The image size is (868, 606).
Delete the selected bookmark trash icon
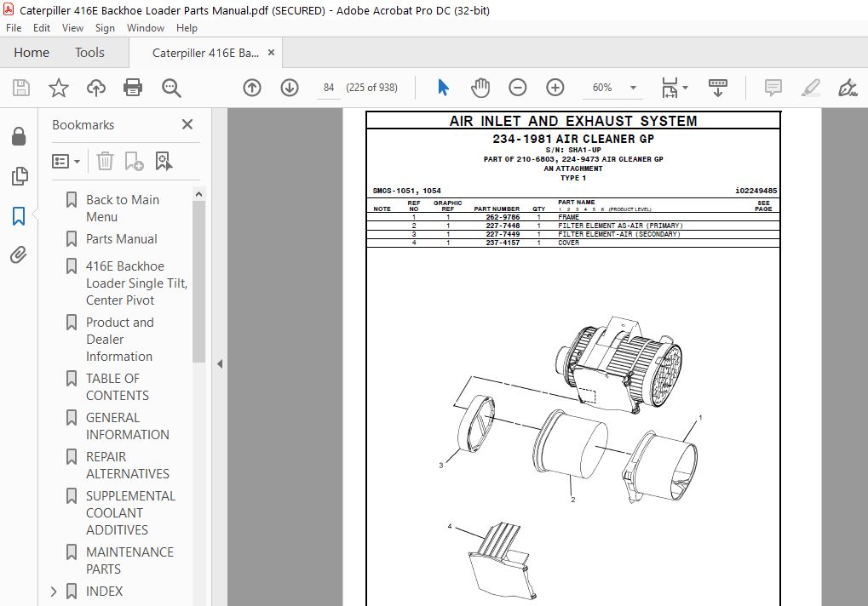[105, 161]
